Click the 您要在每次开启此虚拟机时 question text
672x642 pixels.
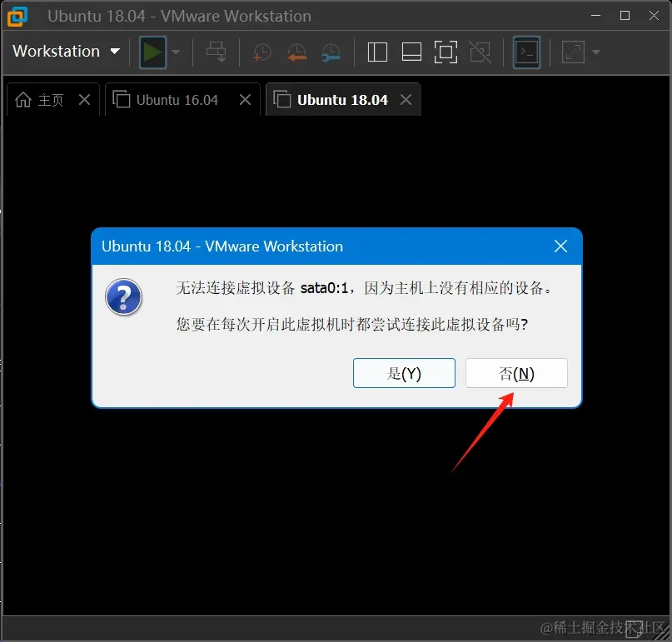click(x=352, y=325)
